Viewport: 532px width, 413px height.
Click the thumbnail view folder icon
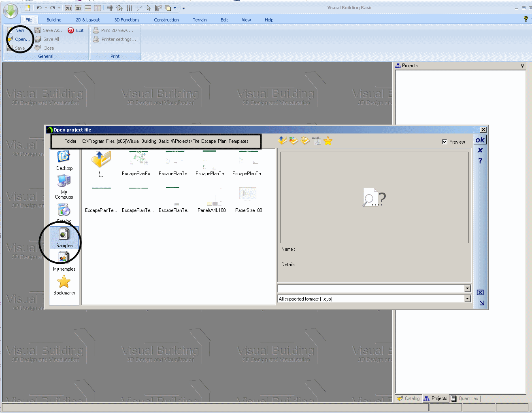click(x=294, y=141)
